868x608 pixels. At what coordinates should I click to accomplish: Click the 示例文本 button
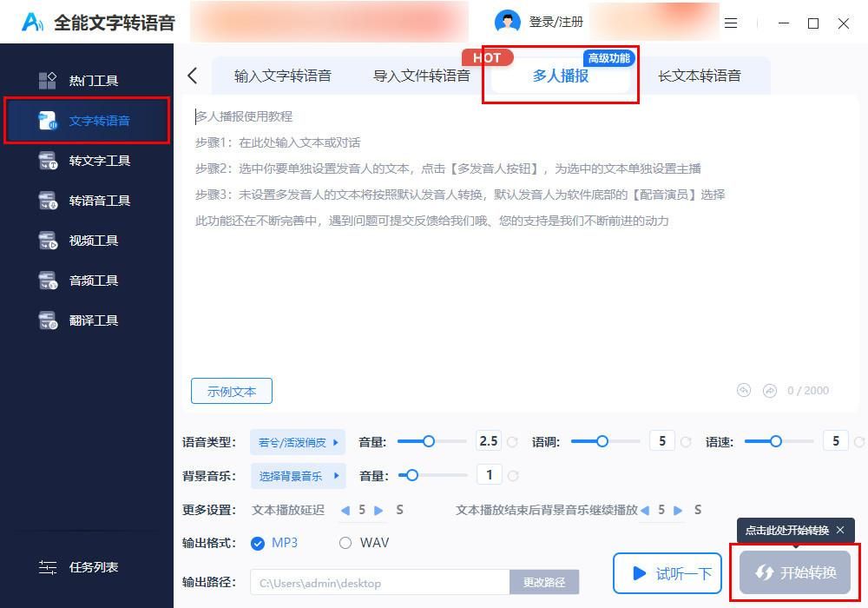click(232, 392)
